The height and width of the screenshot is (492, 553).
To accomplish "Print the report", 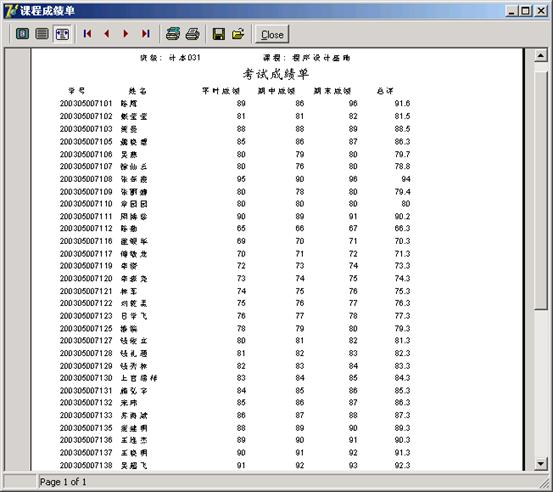I will pos(193,34).
